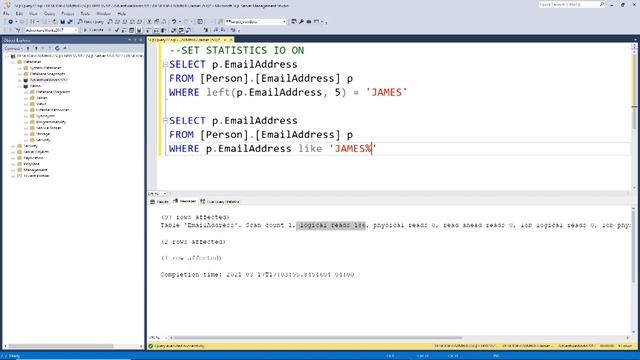Collapse the first SELECT statement outline
The image size is (640, 360).
pos(165,64)
